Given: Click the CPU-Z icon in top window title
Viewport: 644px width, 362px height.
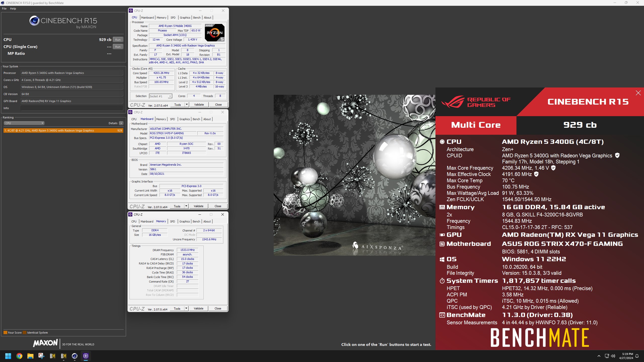Looking at the screenshot, I should (131, 11).
